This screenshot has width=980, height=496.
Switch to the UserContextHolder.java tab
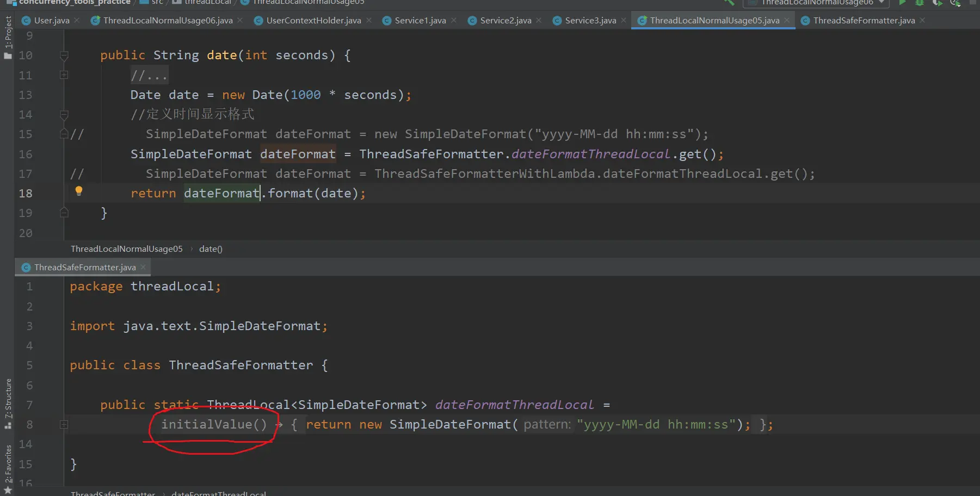point(313,20)
